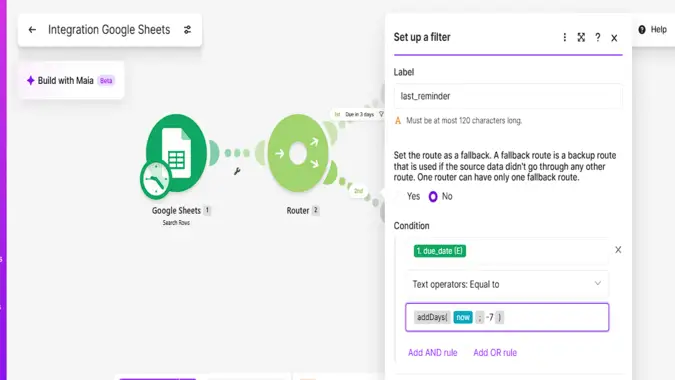Click the Build with Maia button

point(71,80)
